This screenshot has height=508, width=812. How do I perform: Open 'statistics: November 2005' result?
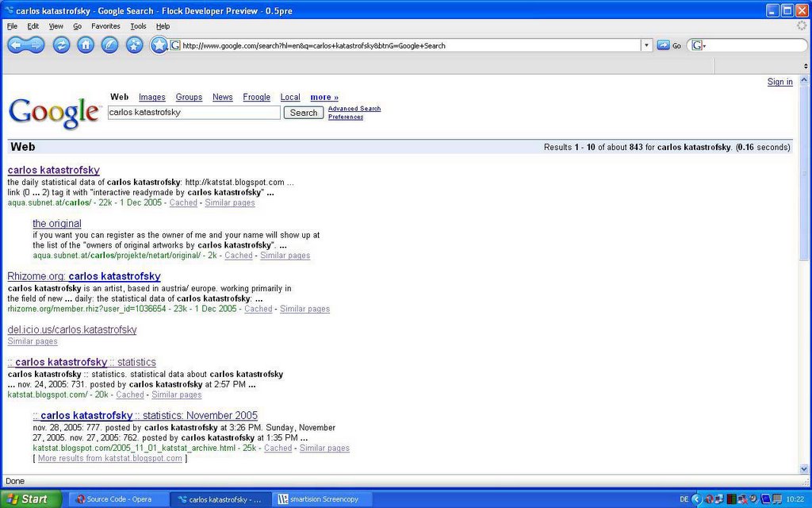pos(145,415)
